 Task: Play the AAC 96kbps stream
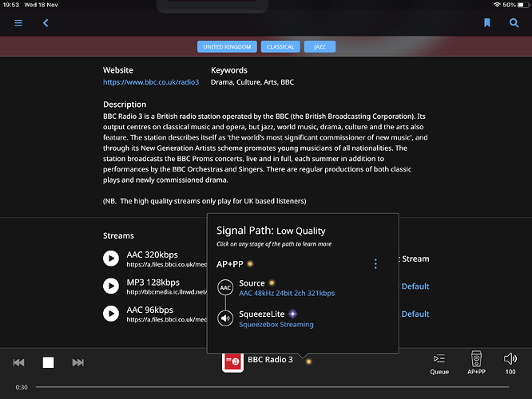[111, 314]
